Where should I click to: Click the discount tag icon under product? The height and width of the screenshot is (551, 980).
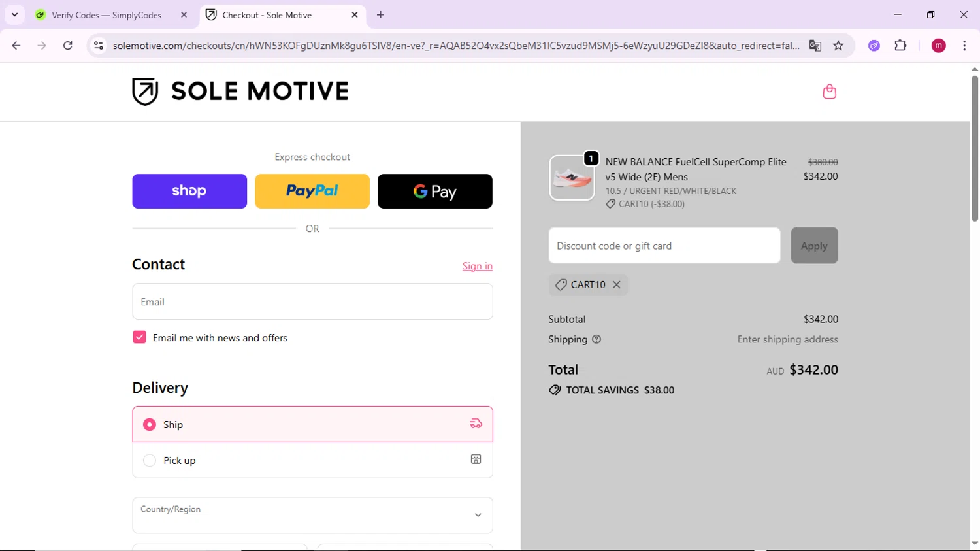(610, 204)
